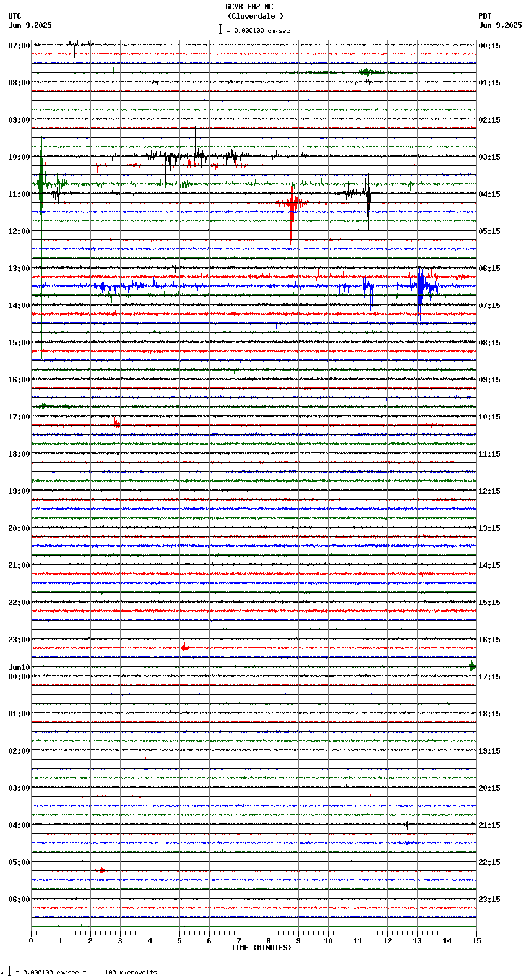Click the 22:00 UTC row label
526x980 pixels.
click(x=19, y=603)
